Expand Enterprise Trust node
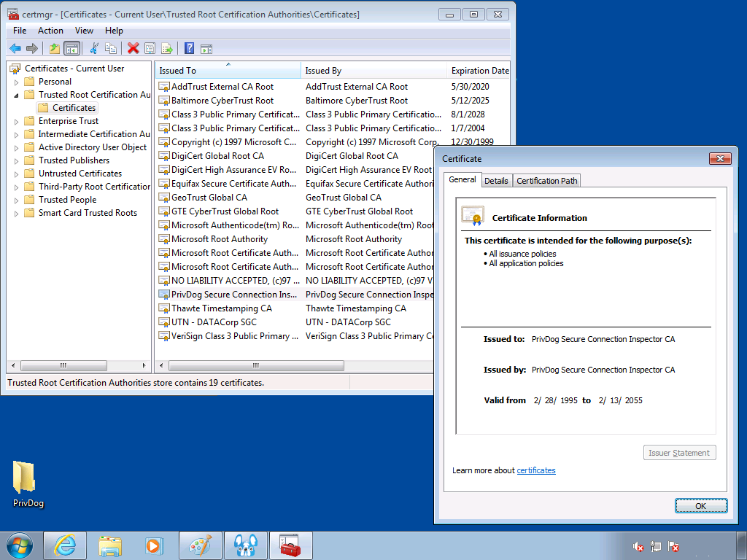The image size is (747, 560). [x=16, y=122]
